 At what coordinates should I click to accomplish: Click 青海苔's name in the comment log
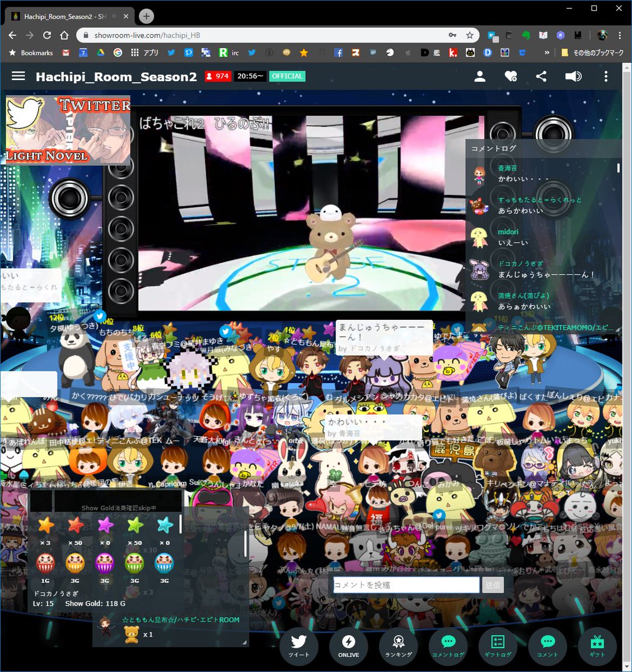tap(508, 168)
